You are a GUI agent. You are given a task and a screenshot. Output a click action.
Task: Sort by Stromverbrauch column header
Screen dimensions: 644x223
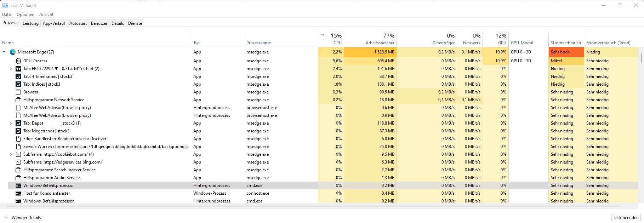click(566, 40)
